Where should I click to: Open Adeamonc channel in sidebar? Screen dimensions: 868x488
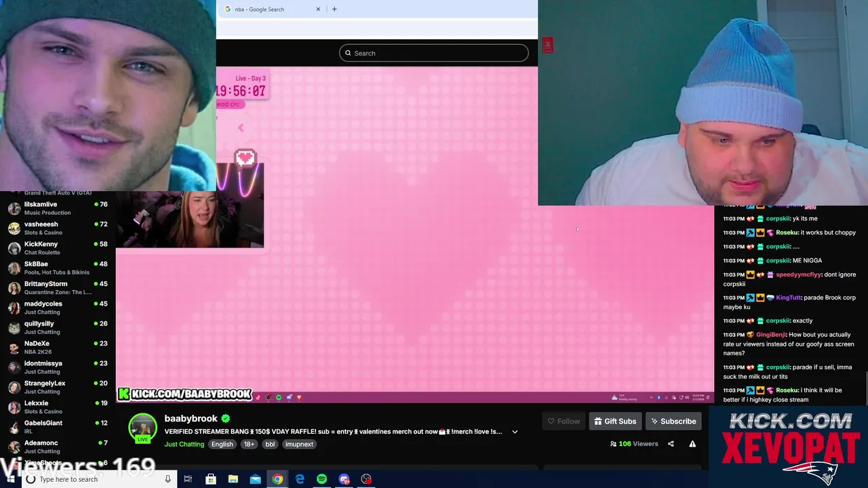58,447
